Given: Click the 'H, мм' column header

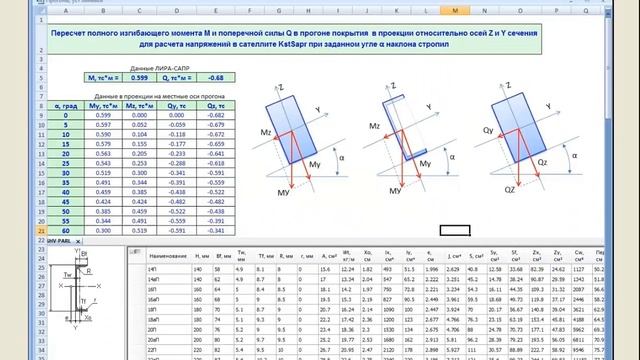Looking at the screenshot, I should point(202,256).
